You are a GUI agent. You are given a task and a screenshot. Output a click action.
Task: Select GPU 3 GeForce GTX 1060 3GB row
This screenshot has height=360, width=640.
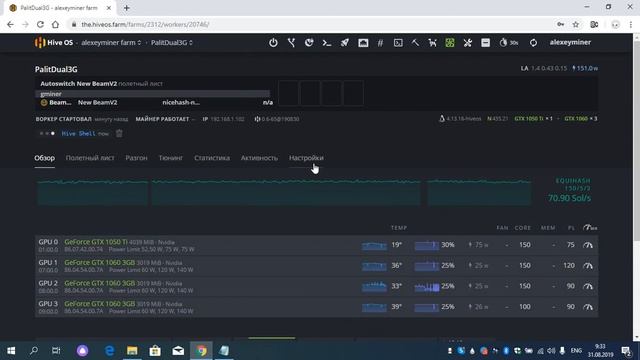click(x=316, y=307)
